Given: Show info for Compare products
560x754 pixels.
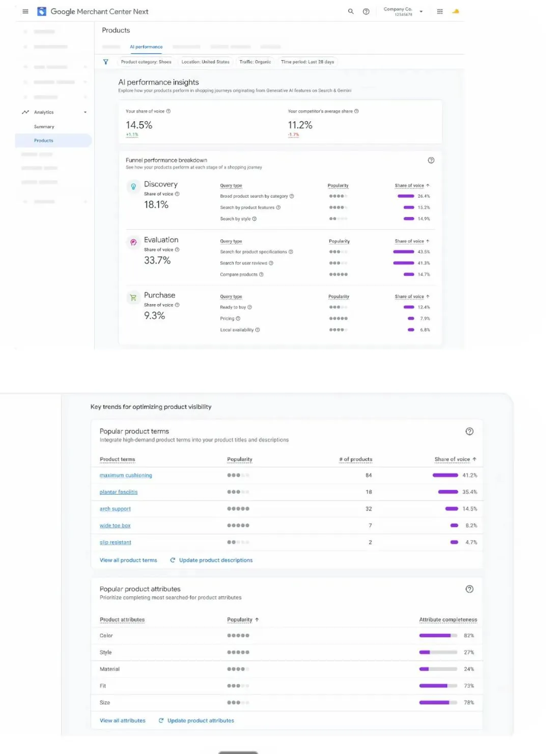Looking at the screenshot, I should [x=262, y=274].
